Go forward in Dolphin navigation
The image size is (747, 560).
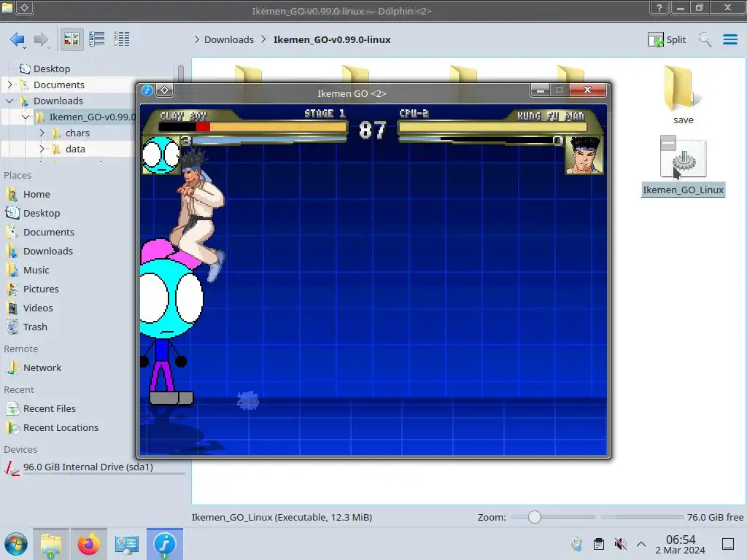pos(41,39)
